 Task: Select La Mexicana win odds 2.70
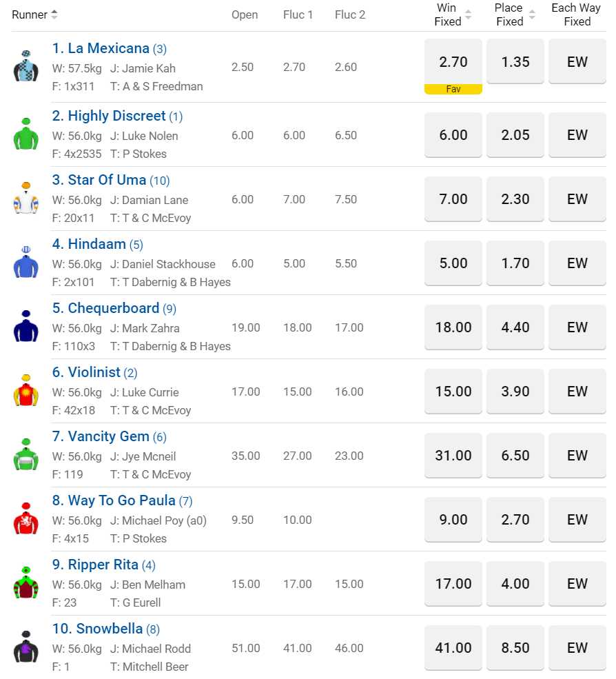tap(453, 62)
